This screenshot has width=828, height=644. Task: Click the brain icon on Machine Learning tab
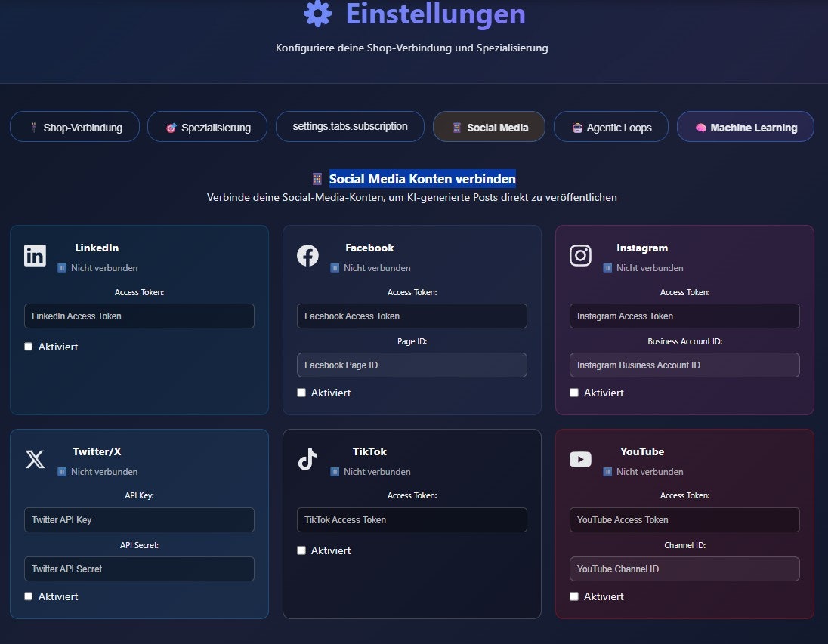pyautogui.click(x=700, y=128)
